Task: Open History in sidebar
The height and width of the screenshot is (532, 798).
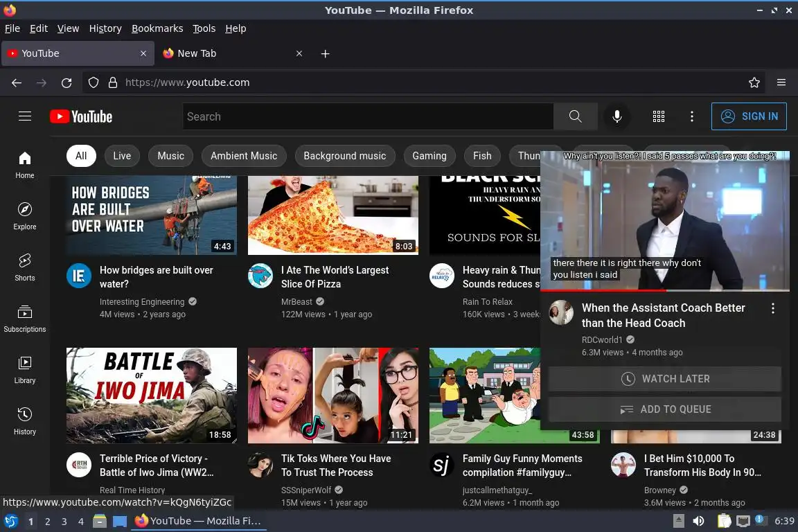Action: tap(25, 422)
